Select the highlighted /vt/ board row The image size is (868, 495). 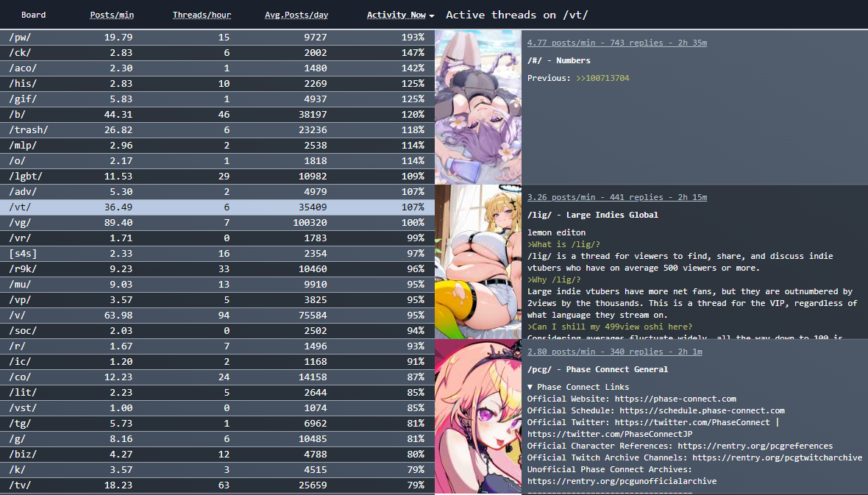pyautogui.click(x=217, y=207)
